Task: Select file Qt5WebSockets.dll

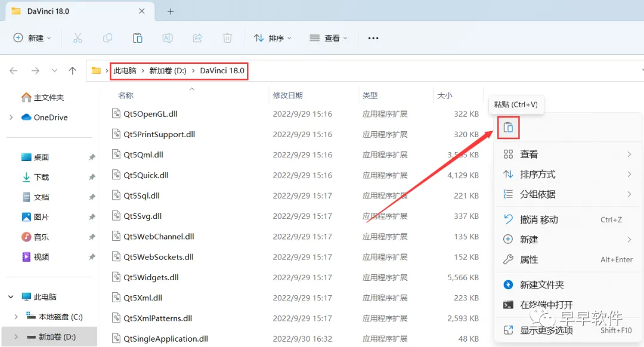Action: 159,257
